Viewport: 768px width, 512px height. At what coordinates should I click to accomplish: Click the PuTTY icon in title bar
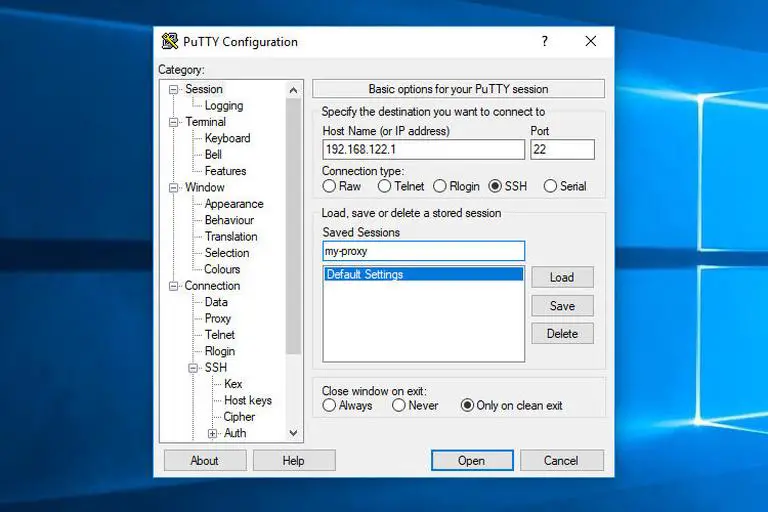coord(170,42)
